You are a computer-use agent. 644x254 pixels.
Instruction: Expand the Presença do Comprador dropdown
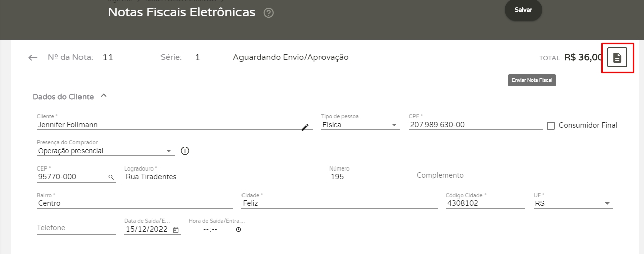106,151
